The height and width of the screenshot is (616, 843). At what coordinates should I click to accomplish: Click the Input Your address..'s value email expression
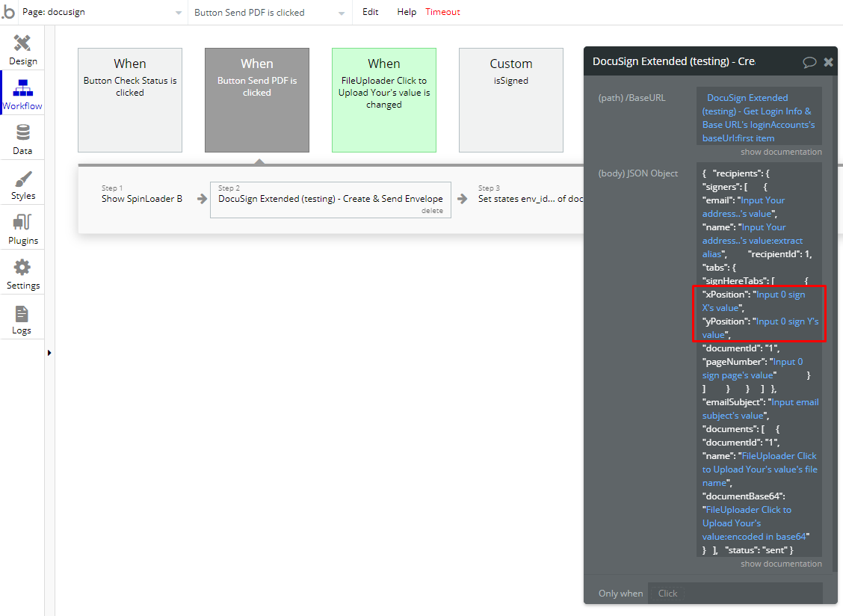[x=744, y=207]
